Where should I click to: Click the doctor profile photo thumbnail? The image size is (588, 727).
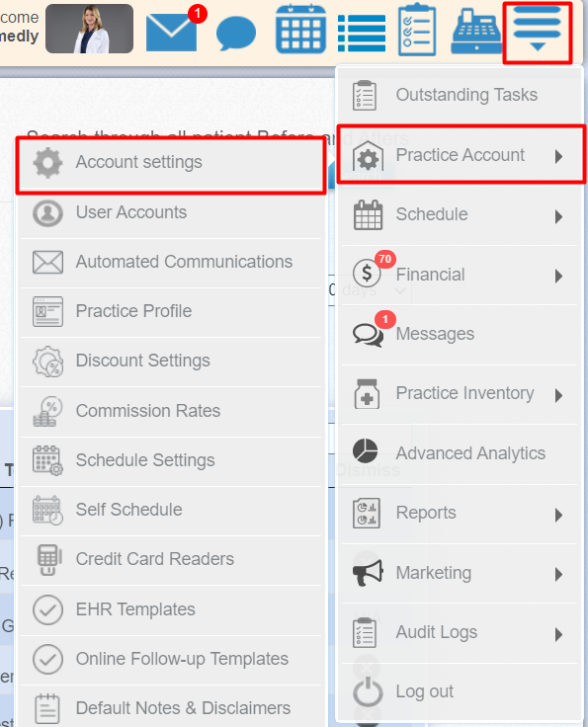coord(90,29)
